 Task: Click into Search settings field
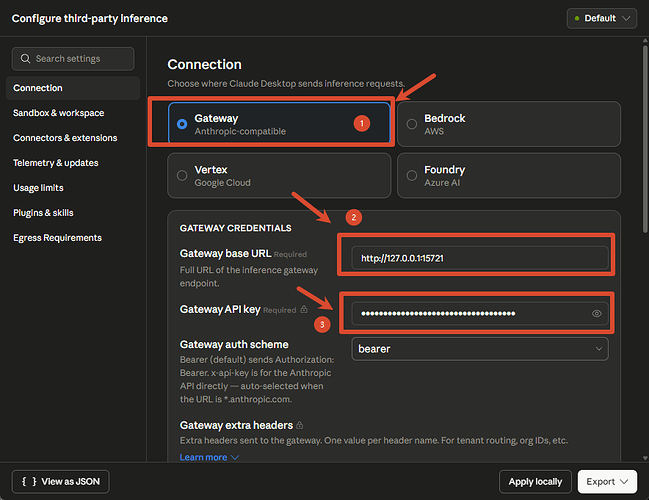(x=73, y=59)
